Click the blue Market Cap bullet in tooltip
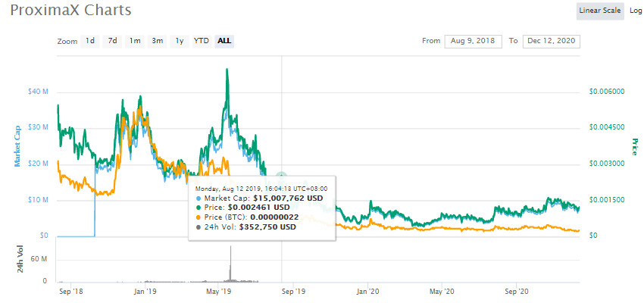644x303 pixels. click(199, 198)
